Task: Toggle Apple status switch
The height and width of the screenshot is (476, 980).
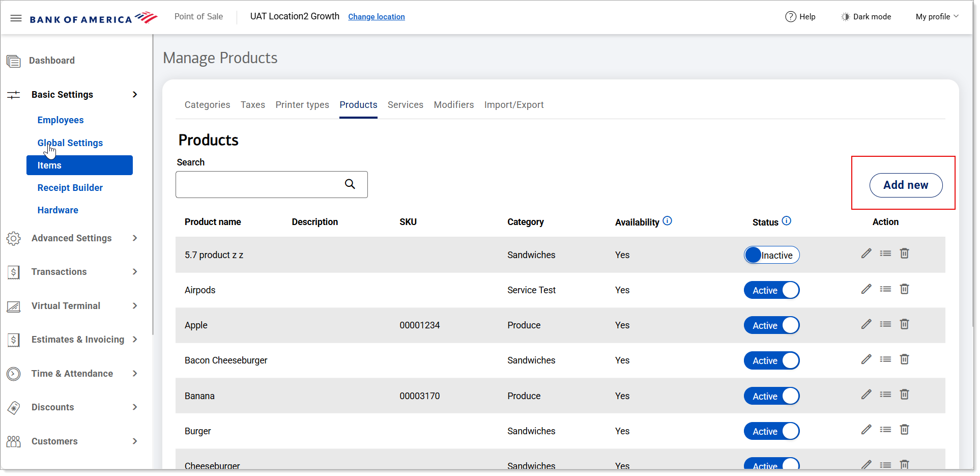Action: pos(771,325)
